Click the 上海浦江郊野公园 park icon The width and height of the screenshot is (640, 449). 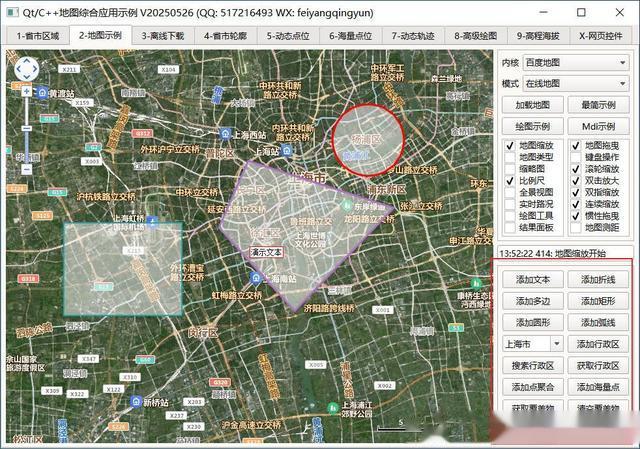point(334,408)
